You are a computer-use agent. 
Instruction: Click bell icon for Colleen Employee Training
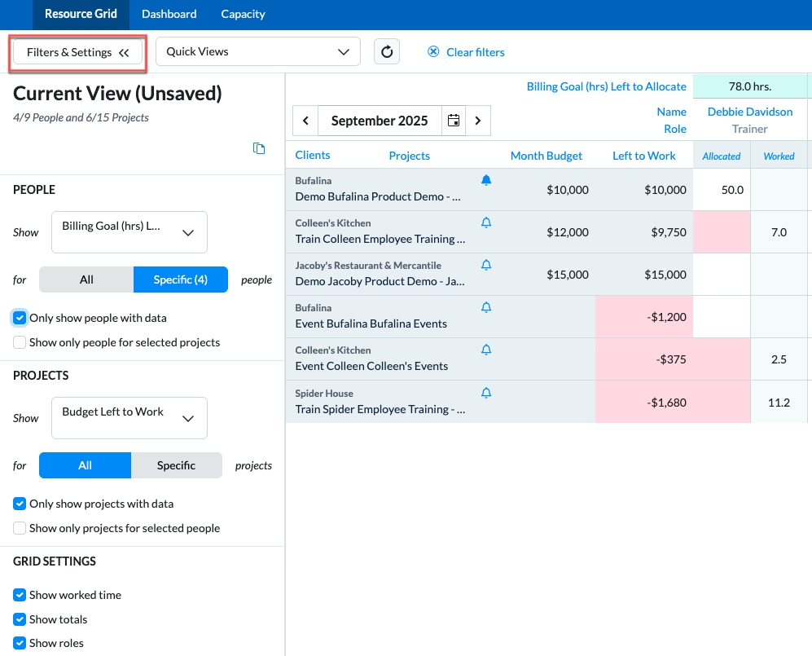coord(485,222)
